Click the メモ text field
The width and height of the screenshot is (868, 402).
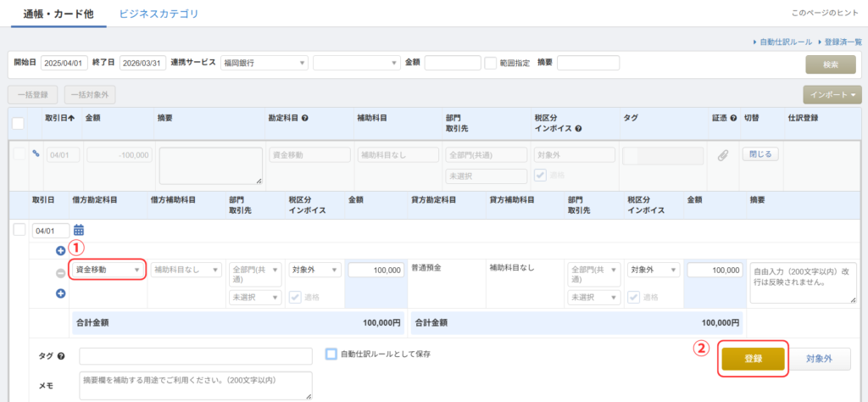(195, 385)
